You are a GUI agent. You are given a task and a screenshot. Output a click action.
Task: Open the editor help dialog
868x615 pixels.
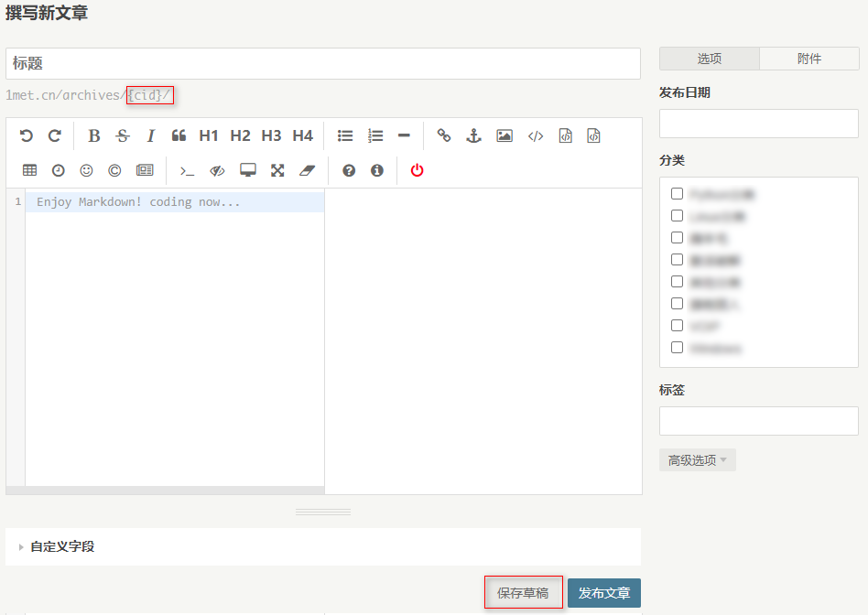[349, 170]
